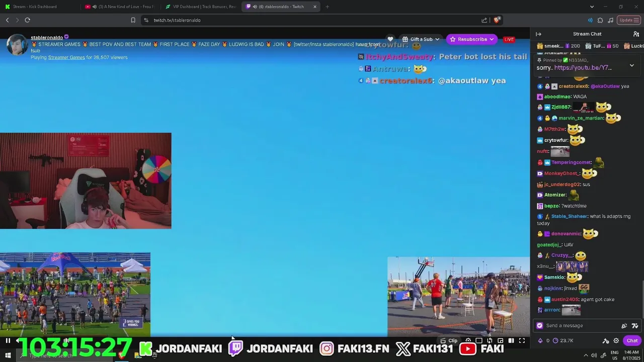Pause the Twitch stream

click(8, 340)
